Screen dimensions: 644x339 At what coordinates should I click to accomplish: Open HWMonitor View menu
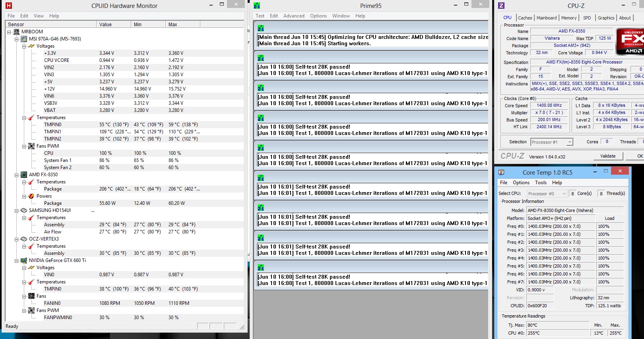pyautogui.click(x=39, y=16)
